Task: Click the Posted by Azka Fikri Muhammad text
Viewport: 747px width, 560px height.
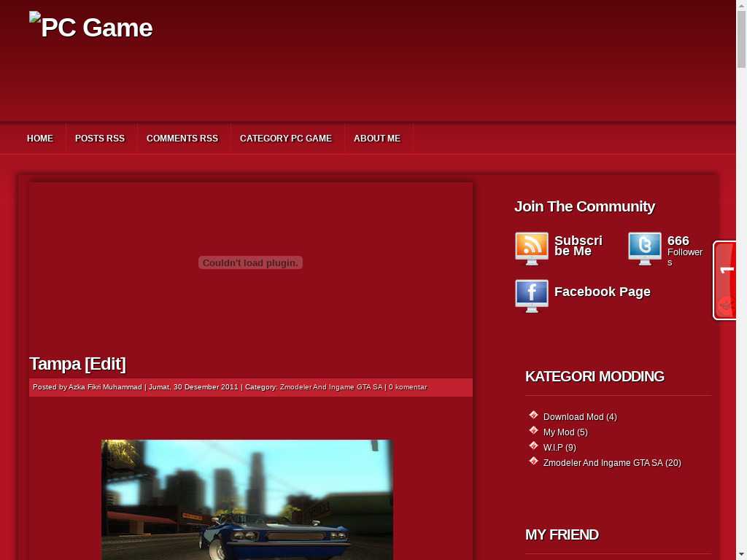Action: click(x=88, y=387)
